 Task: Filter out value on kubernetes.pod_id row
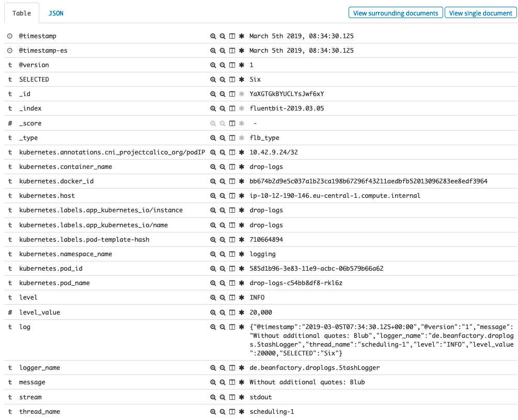(x=223, y=269)
